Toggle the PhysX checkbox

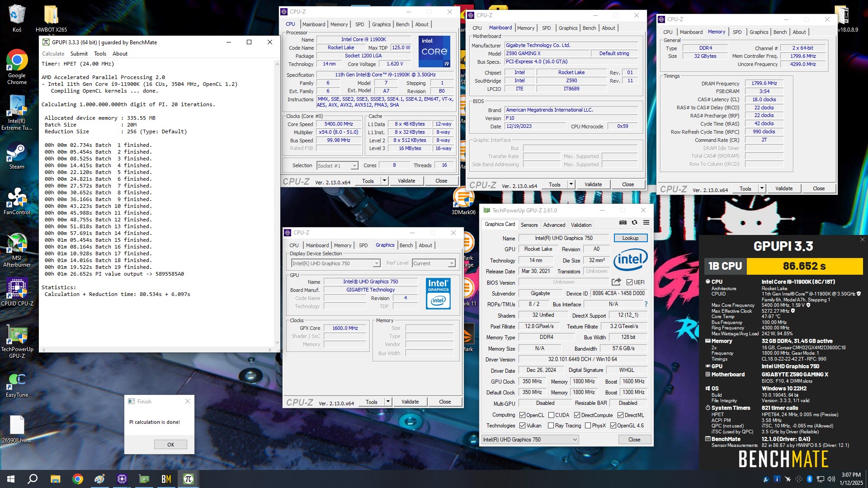(x=588, y=426)
